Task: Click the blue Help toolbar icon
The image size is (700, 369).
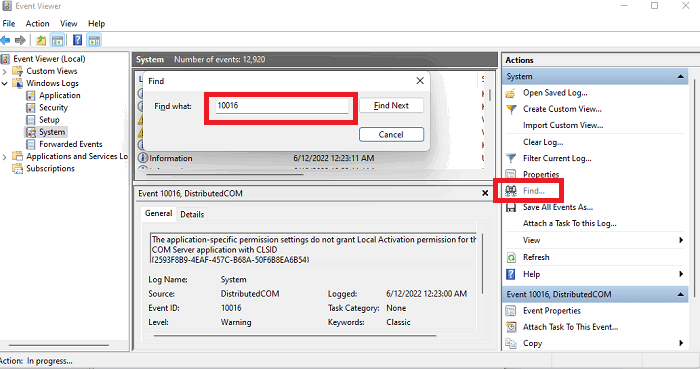Action: coord(77,40)
